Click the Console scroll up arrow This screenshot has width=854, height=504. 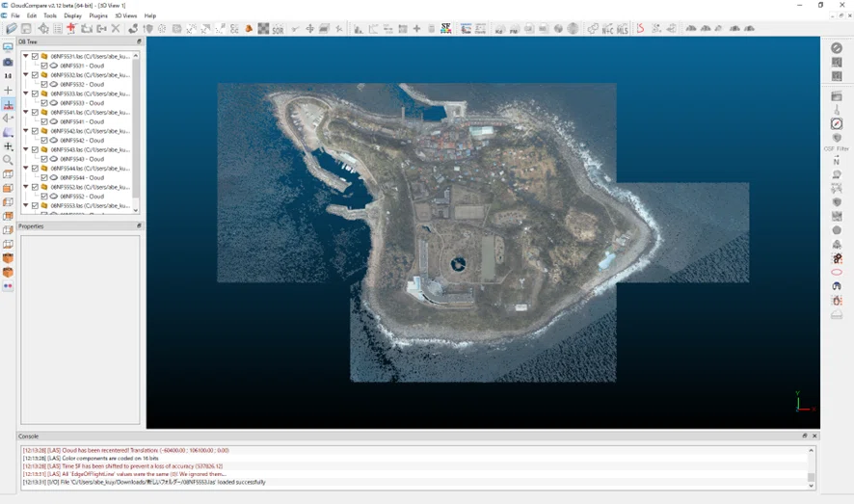(x=811, y=451)
